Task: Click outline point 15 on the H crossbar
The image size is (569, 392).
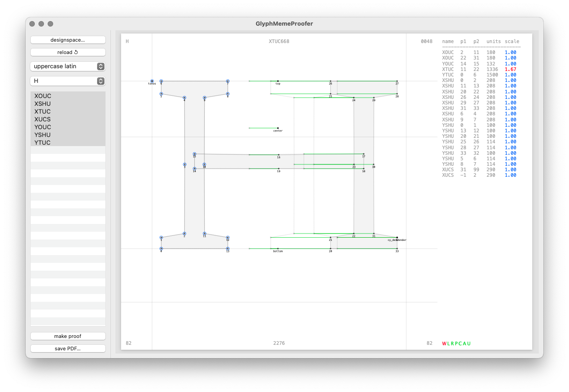Action: point(195,154)
